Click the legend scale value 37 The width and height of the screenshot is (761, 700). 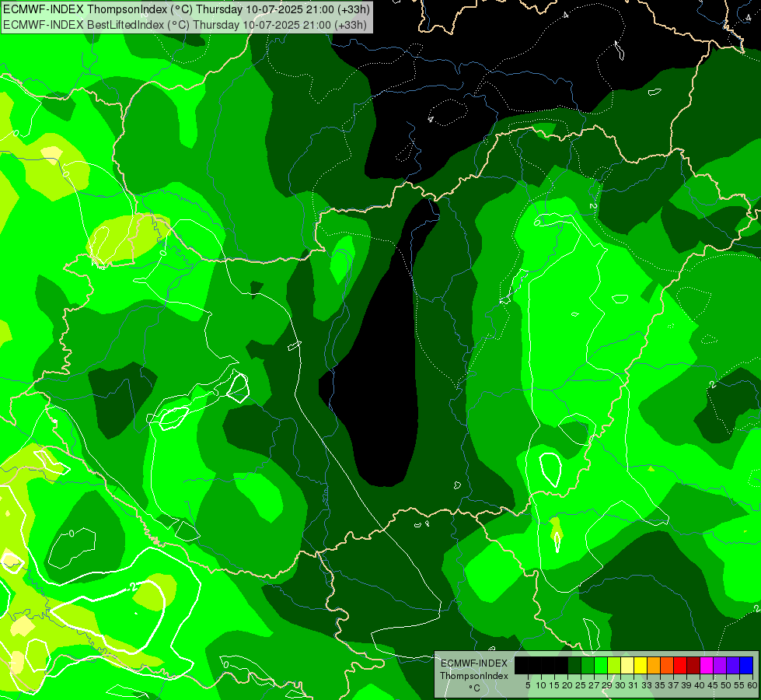coord(672,685)
